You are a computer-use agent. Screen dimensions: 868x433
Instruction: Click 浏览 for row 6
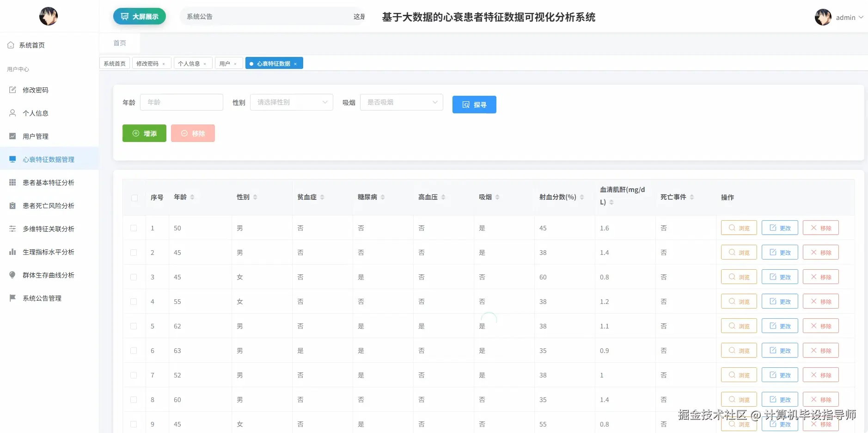(739, 351)
